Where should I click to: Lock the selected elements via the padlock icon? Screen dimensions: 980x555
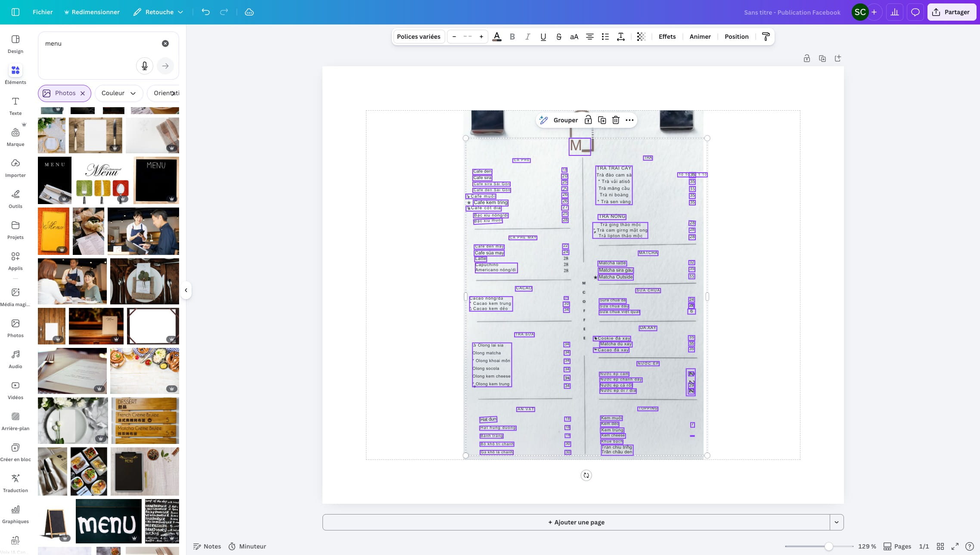588,120
